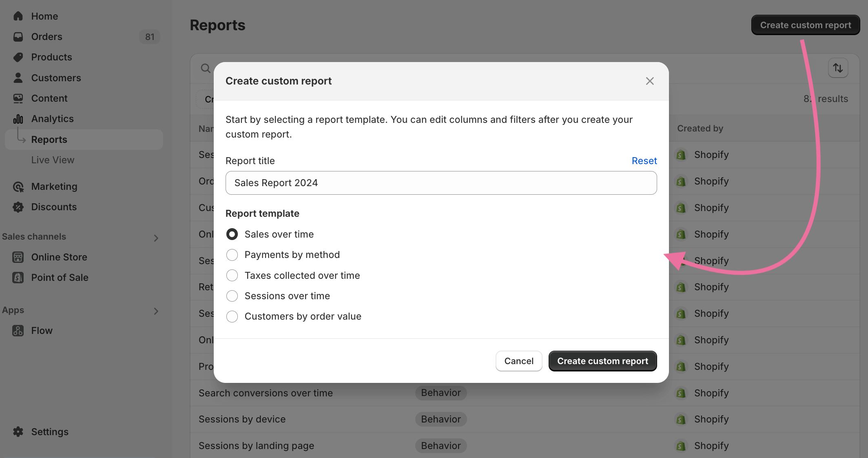Image resolution: width=868 pixels, height=458 pixels.
Task: Click the Reset link
Action: pos(644,161)
